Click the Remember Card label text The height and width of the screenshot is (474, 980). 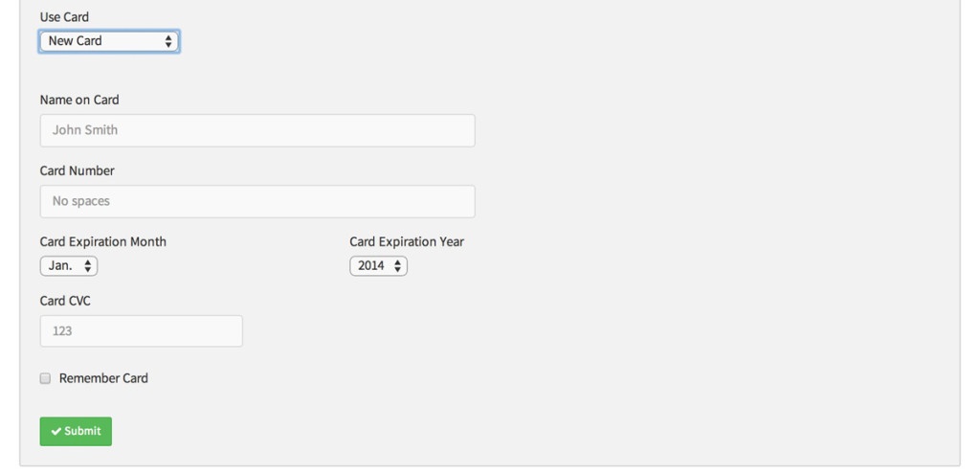tap(103, 378)
